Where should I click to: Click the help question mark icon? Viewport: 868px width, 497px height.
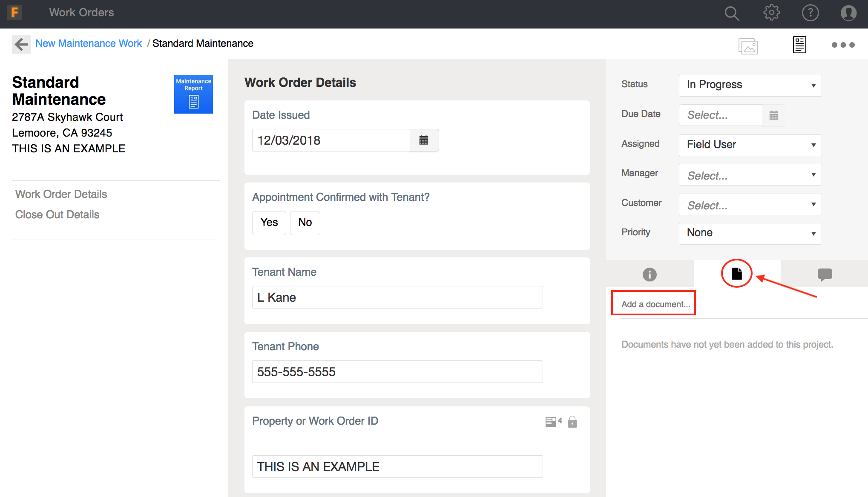[810, 13]
